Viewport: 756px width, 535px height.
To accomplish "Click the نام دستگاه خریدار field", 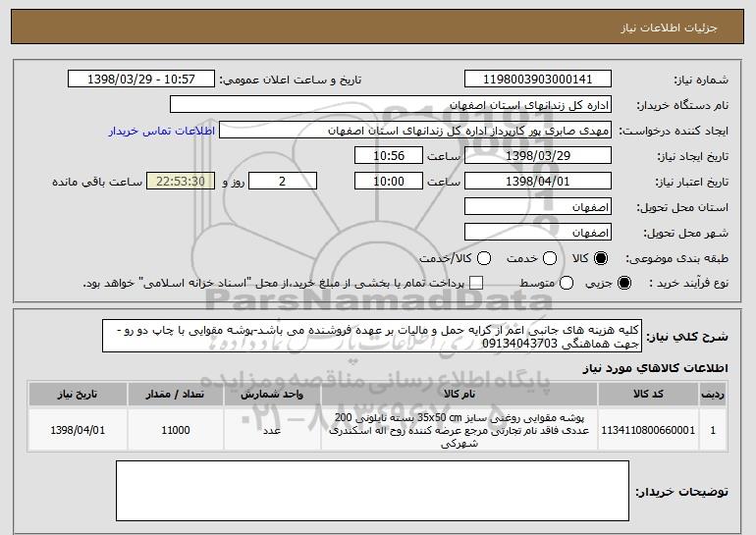I will click(391, 105).
